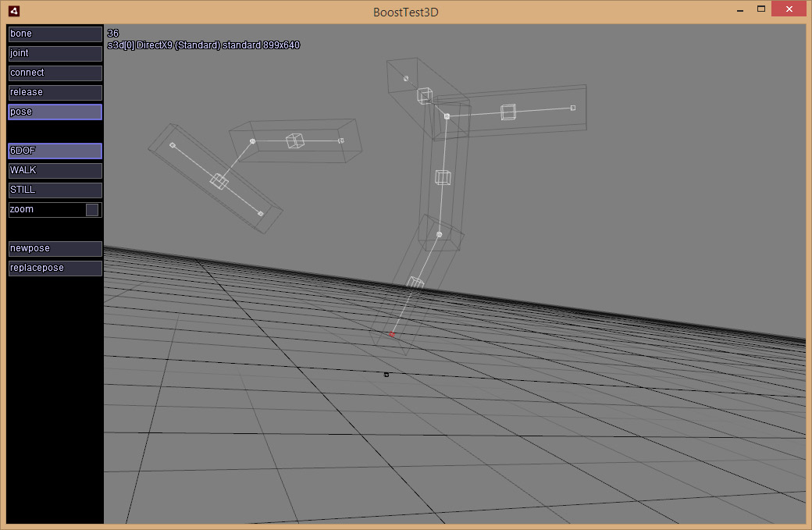Activate the pose mode button
Image resolution: width=812 pixels, height=530 pixels.
point(55,112)
